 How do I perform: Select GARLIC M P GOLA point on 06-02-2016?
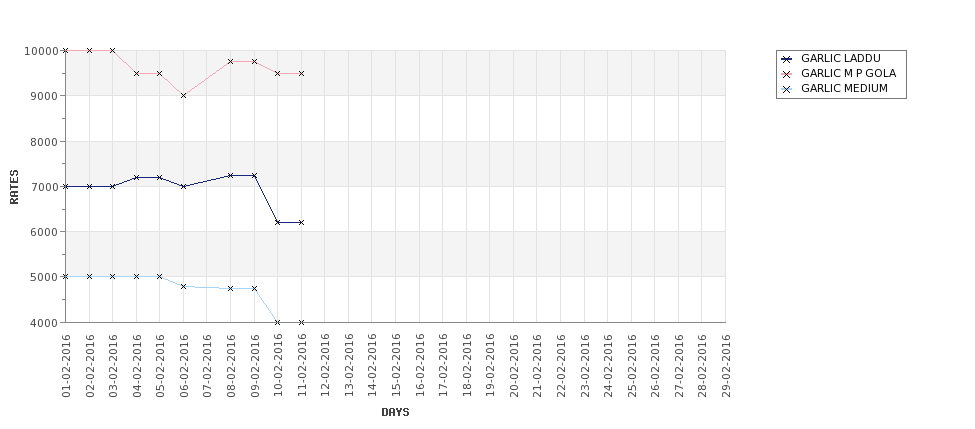[183, 96]
